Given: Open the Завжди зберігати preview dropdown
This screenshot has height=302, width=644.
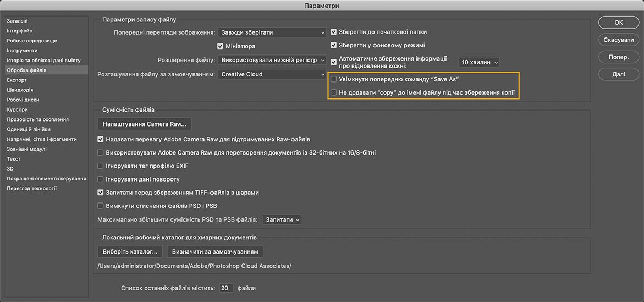Looking at the screenshot, I should (272, 32).
